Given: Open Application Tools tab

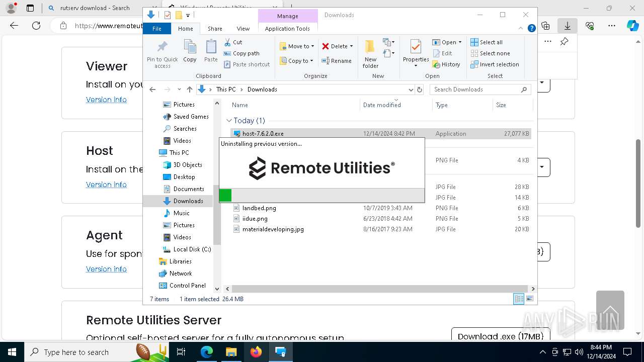Looking at the screenshot, I should [287, 29].
